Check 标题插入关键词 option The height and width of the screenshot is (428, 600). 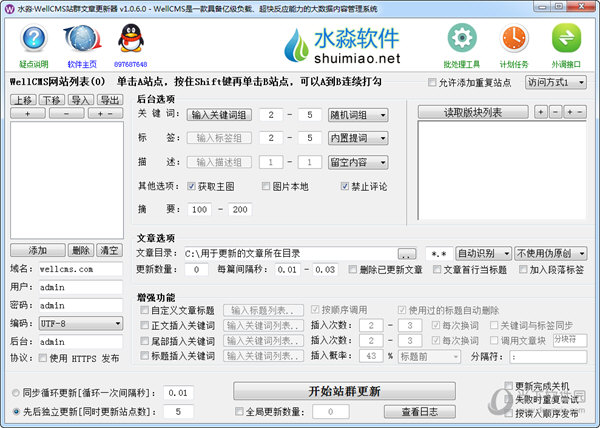coord(145,356)
